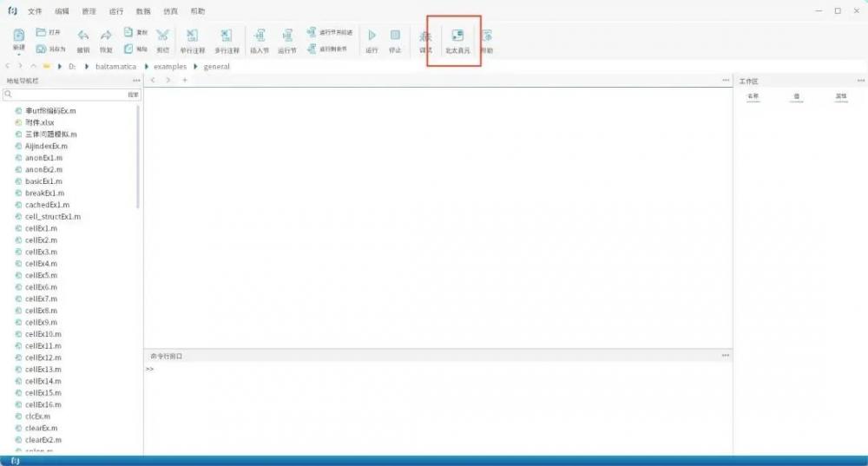The width and height of the screenshot is (868, 466).
Task: Open the 北太真元 simulation tool
Action: click(457, 36)
